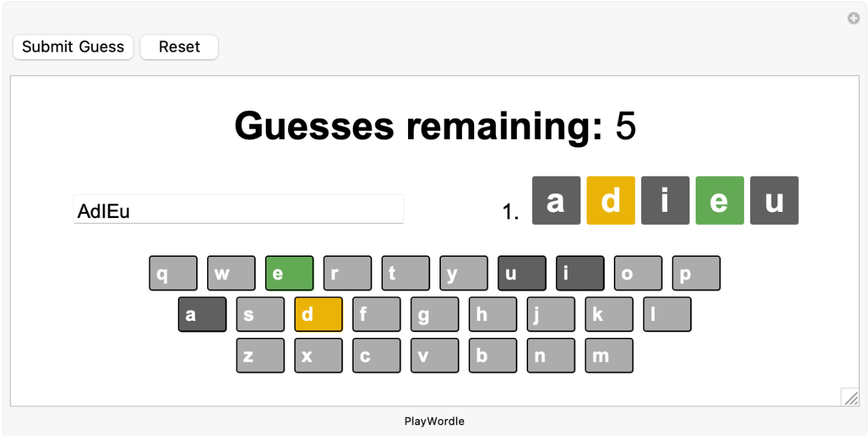Click the PlayWordle caption label
The image size is (868, 436).
(x=434, y=421)
